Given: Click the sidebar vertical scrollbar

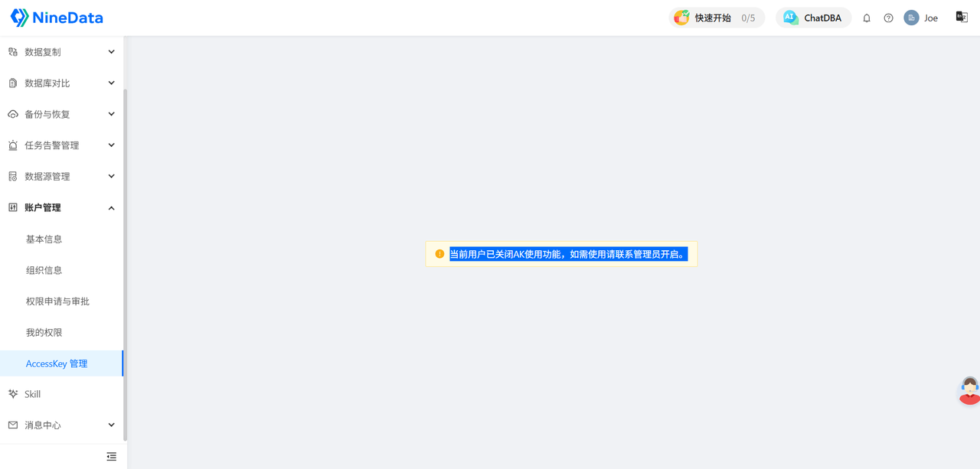Looking at the screenshot, I should pyautogui.click(x=126, y=264).
